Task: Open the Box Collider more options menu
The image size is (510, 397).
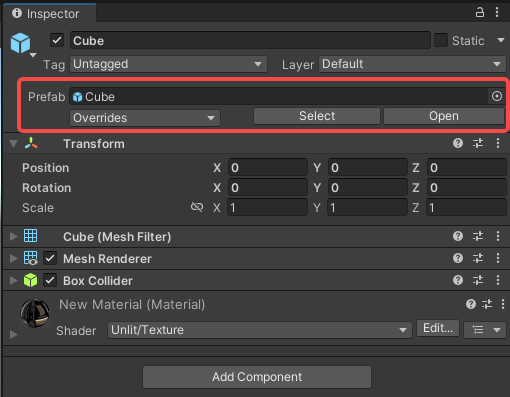Action: (x=498, y=280)
